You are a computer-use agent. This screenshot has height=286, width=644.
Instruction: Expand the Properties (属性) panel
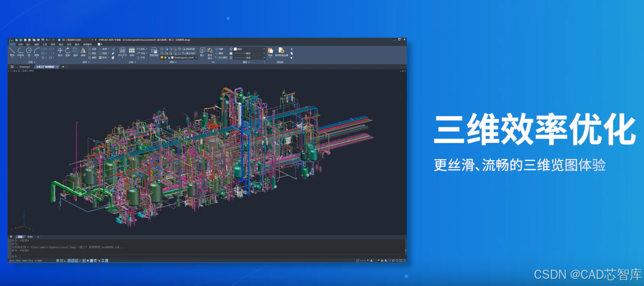tap(246, 62)
